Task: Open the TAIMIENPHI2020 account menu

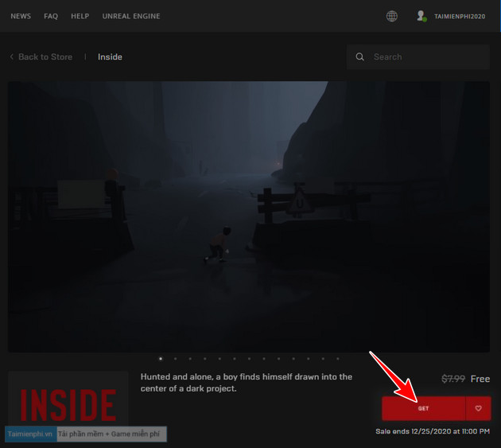Action: pos(460,16)
